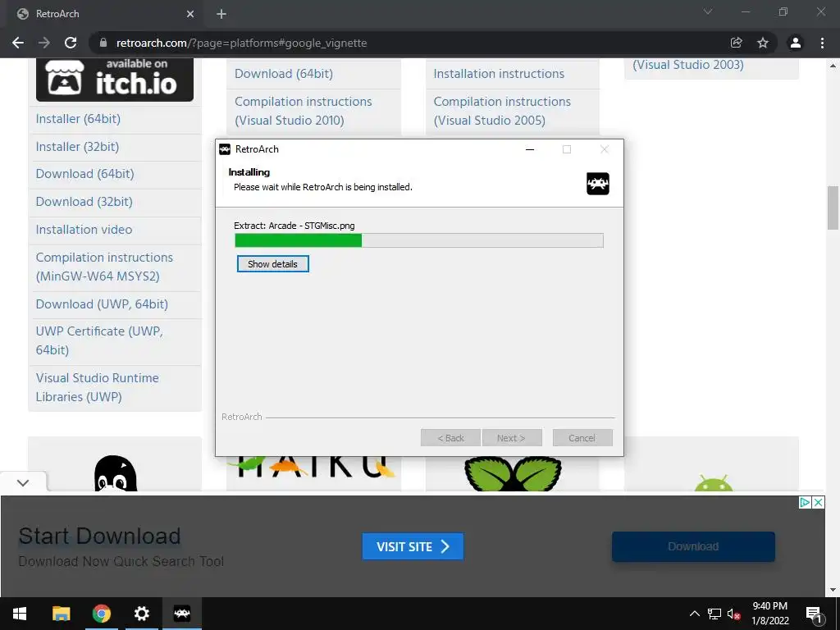Open the (Visual Studio 2003) link
The image size is (840, 630).
pos(688,65)
